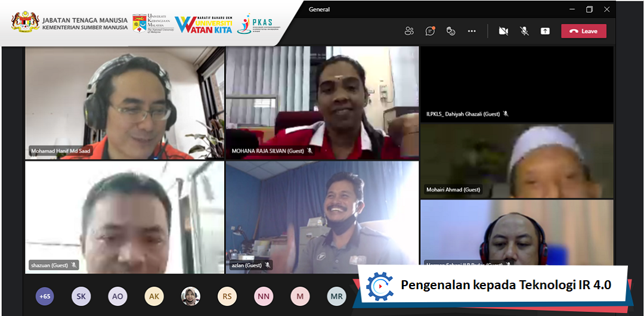
Task: Open the participants list panel
Action: (x=409, y=31)
